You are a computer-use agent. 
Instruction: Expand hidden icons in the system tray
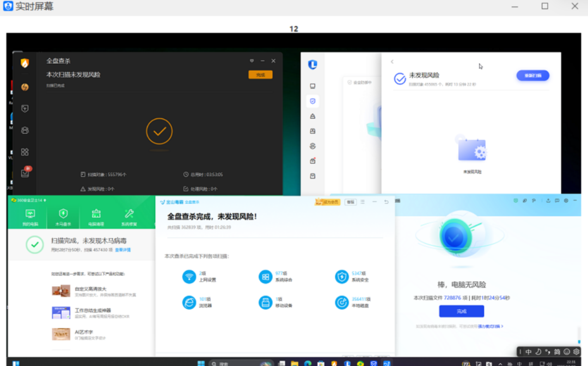pos(499,363)
